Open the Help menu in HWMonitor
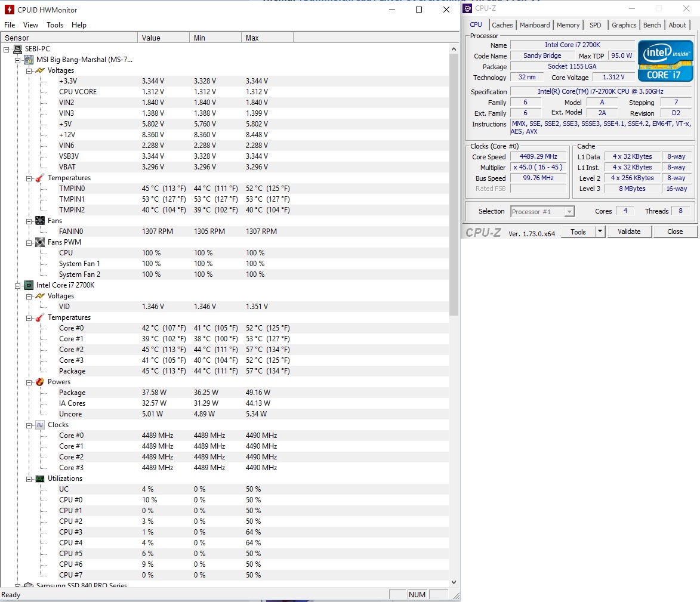The width and height of the screenshot is (700, 602). (79, 25)
